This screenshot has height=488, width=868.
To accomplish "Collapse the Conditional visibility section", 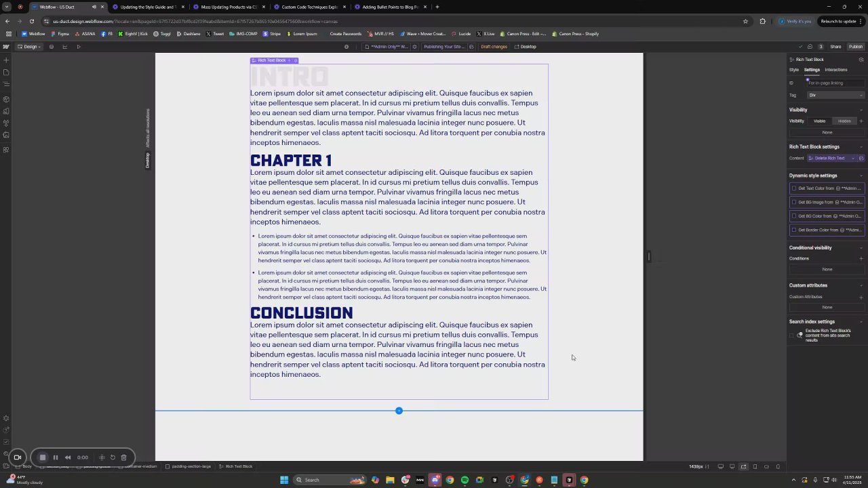I will (861, 248).
